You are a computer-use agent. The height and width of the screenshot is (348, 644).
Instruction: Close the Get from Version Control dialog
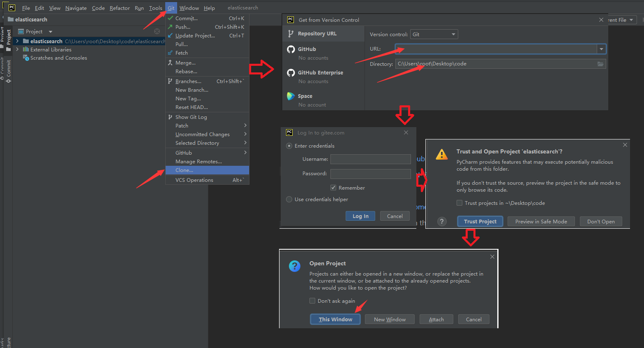(x=601, y=20)
